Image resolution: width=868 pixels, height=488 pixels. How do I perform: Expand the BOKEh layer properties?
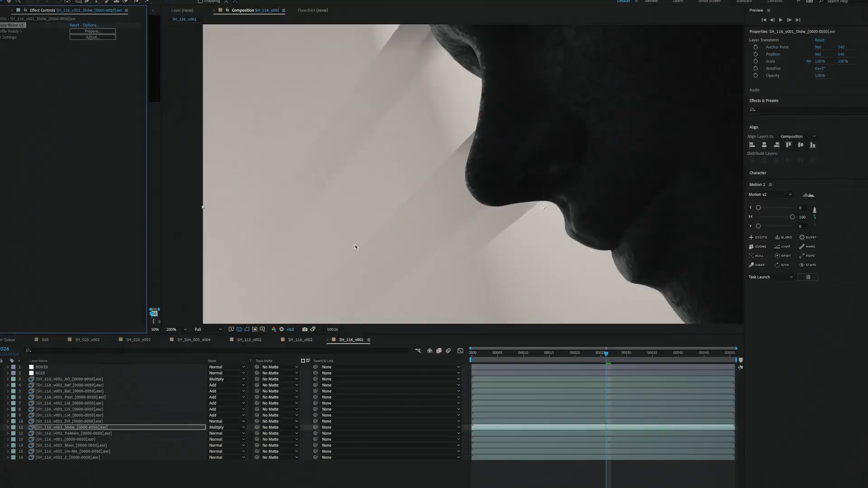point(8,367)
